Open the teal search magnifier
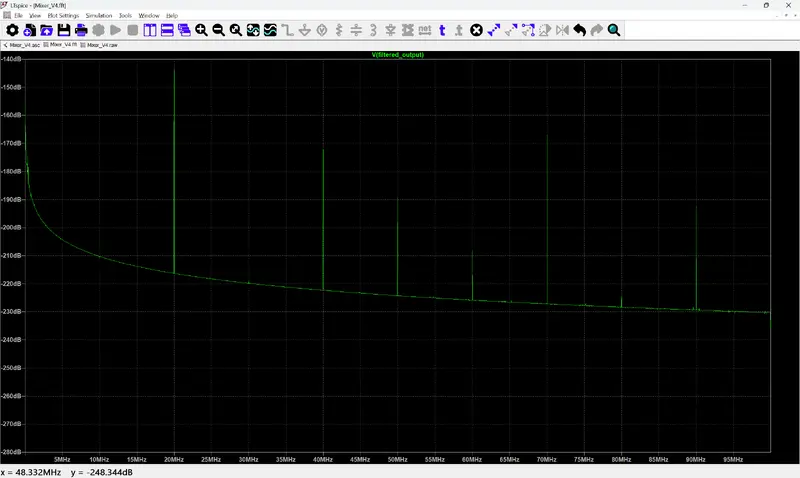Screen dimensions: 800x478 (x=614, y=30)
